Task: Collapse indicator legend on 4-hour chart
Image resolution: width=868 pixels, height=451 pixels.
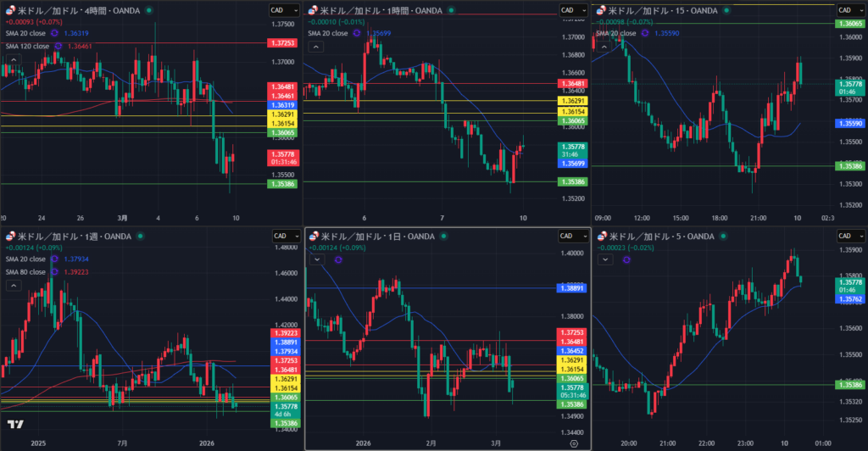Action: (12, 58)
